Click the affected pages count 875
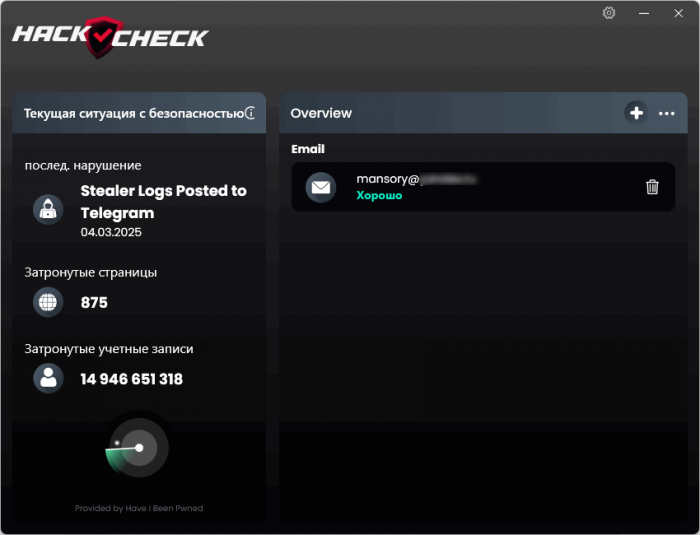The image size is (700, 535). point(94,302)
